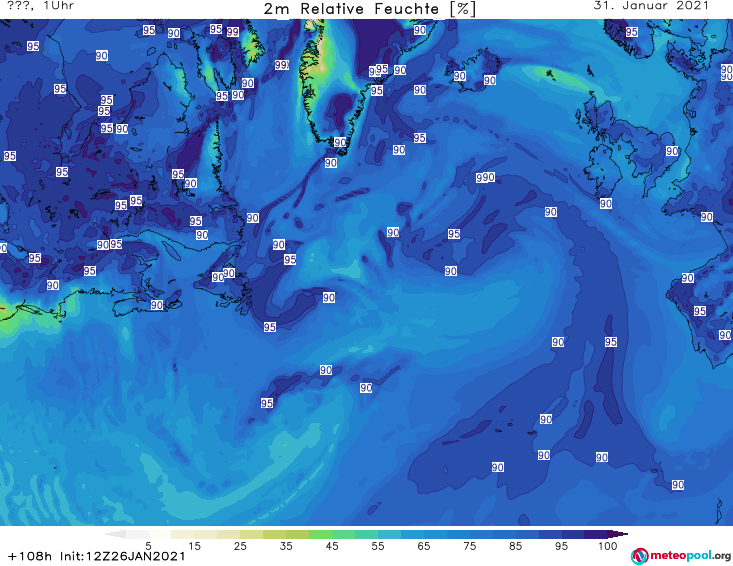Click the legend value '95'
Image resolution: width=733 pixels, height=566 pixels.
561,546
